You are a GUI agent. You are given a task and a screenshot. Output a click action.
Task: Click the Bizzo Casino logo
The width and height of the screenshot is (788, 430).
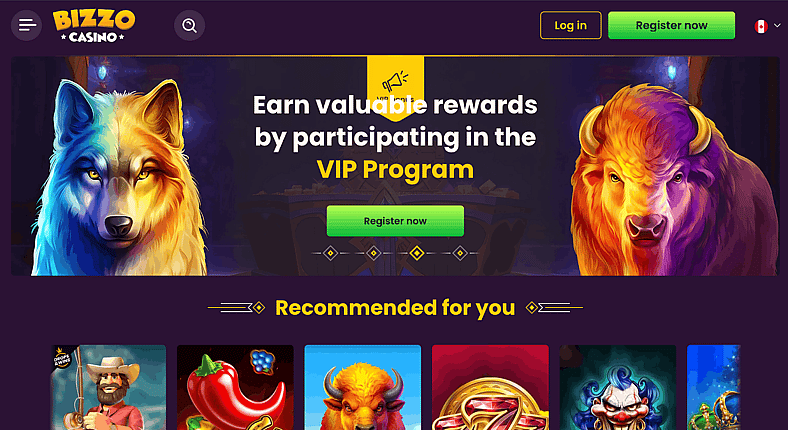[x=94, y=26]
